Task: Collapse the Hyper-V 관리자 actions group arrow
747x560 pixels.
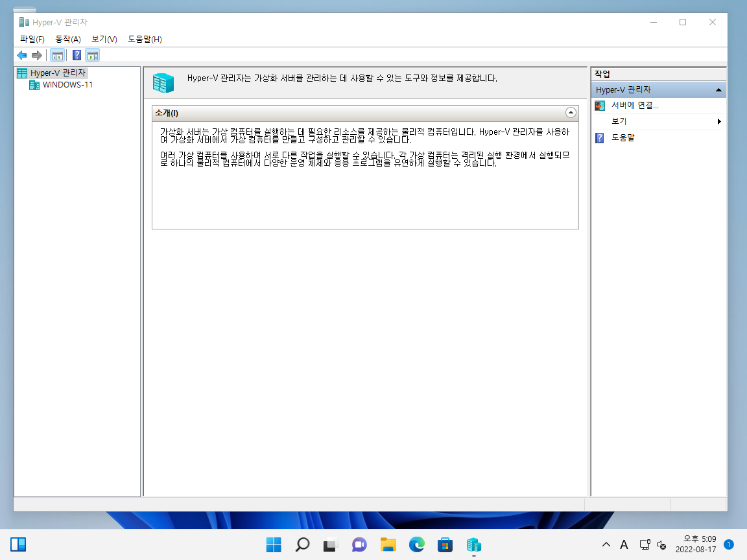Action: tap(718, 89)
